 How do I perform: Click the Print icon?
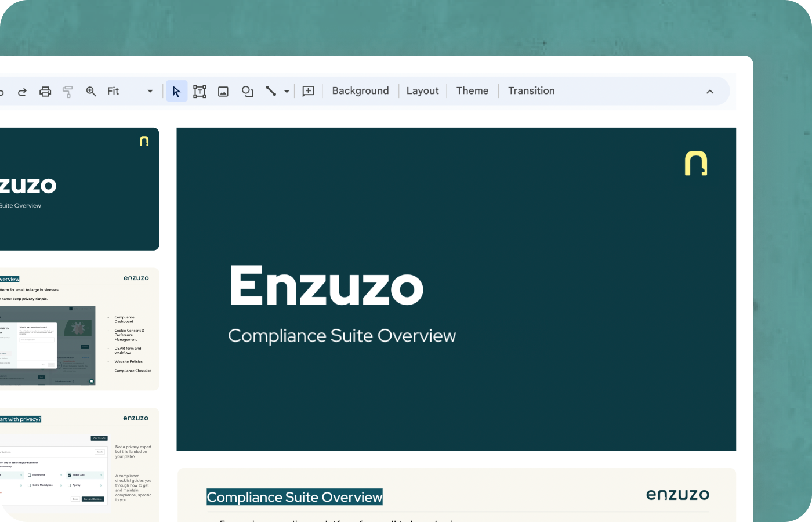click(45, 92)
